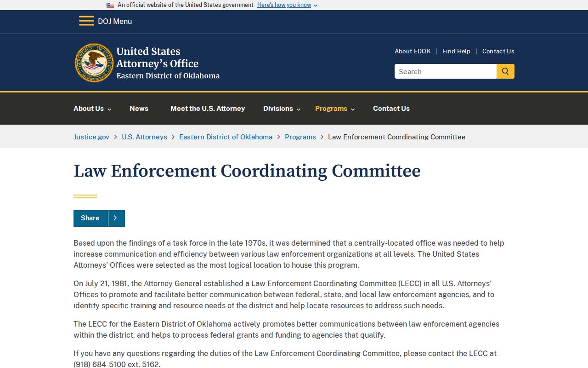Go to Eastern District of Oklahoma breadcrumb
This screenshot has width=588, height=368.
pyautogui.click(x=226, y=137)
